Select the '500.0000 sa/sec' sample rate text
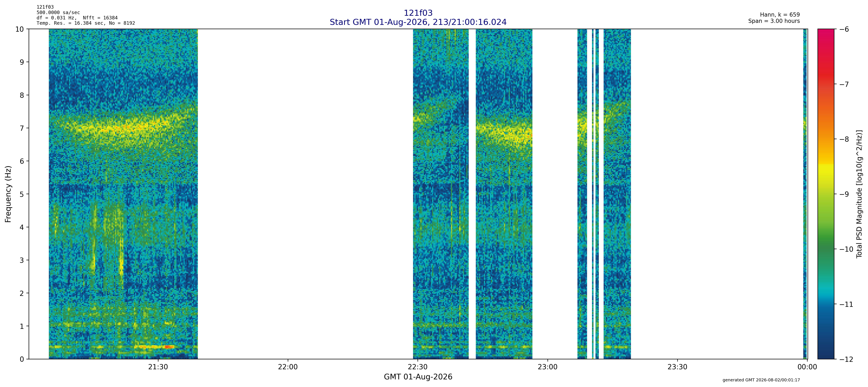 pos(58,12)
